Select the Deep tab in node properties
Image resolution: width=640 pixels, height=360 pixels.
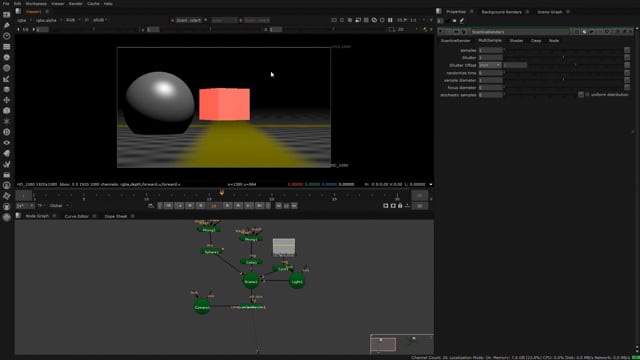point(536,41)
